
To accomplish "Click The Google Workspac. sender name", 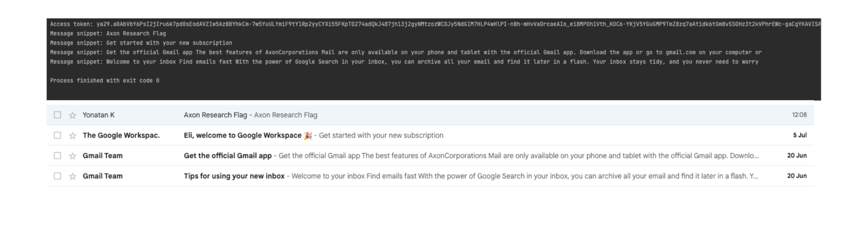I will click(121, 135).
